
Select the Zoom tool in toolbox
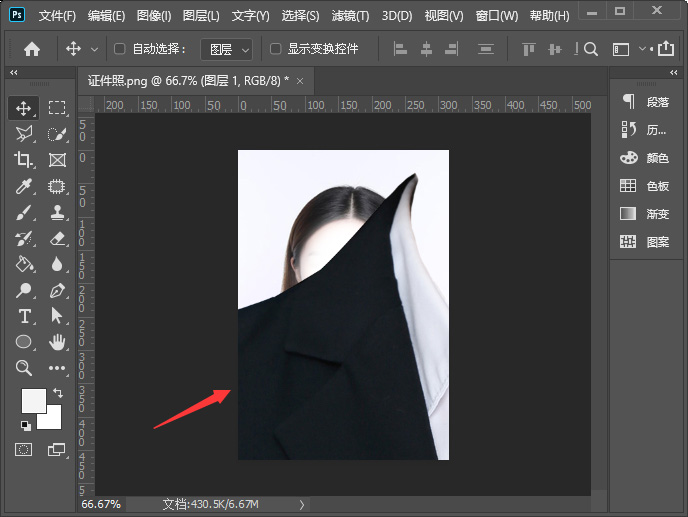(x=25, y=368)
